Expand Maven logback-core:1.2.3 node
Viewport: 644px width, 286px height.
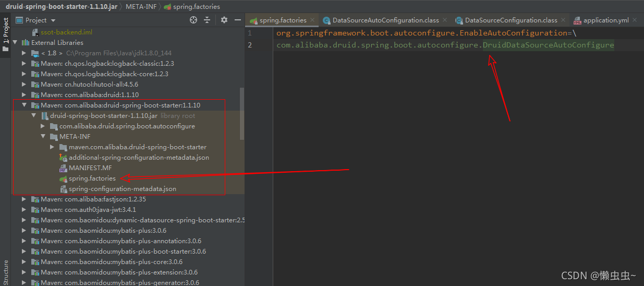point(25,74)
